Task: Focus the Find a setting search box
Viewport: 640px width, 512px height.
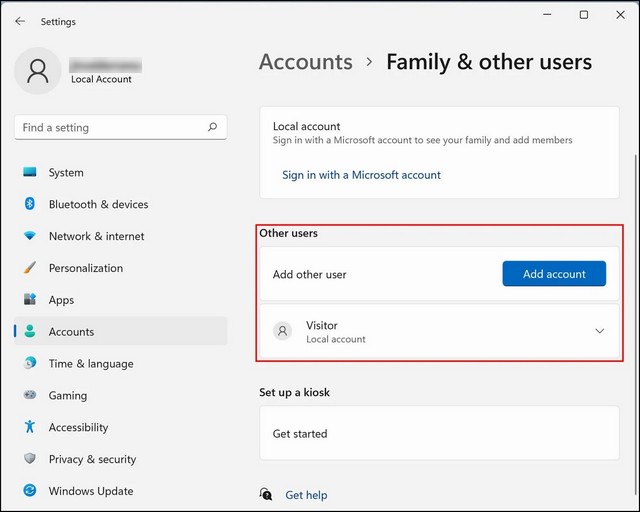Action: pos(120,127)
